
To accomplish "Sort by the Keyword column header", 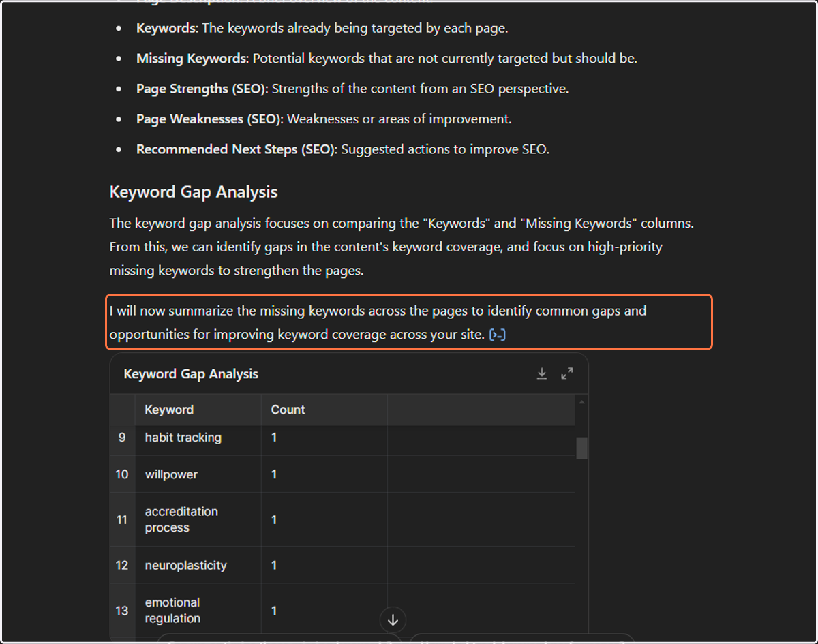I will [198, 410].
